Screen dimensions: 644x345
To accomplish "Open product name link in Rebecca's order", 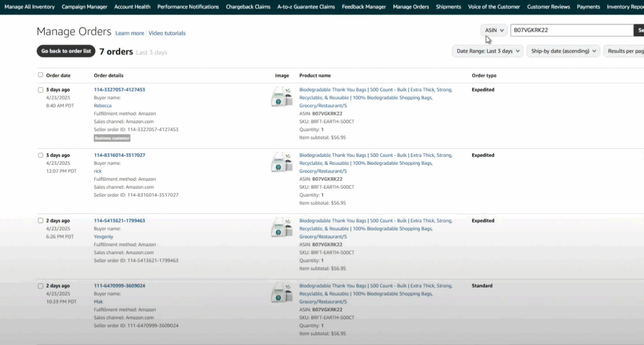I will (376, 98).
